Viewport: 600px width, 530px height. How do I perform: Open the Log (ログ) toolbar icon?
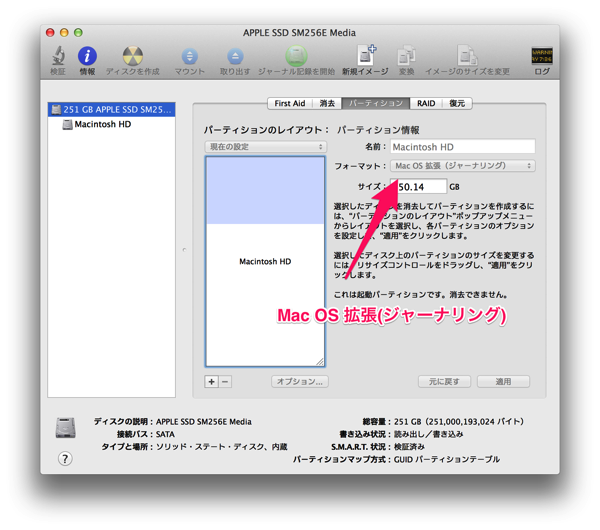click(x=542, y=56)
